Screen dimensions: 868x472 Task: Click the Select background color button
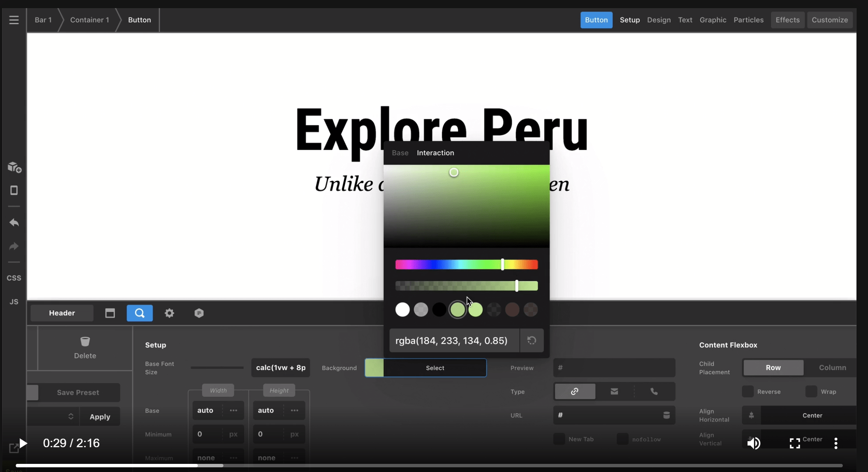tap(434, 367)
